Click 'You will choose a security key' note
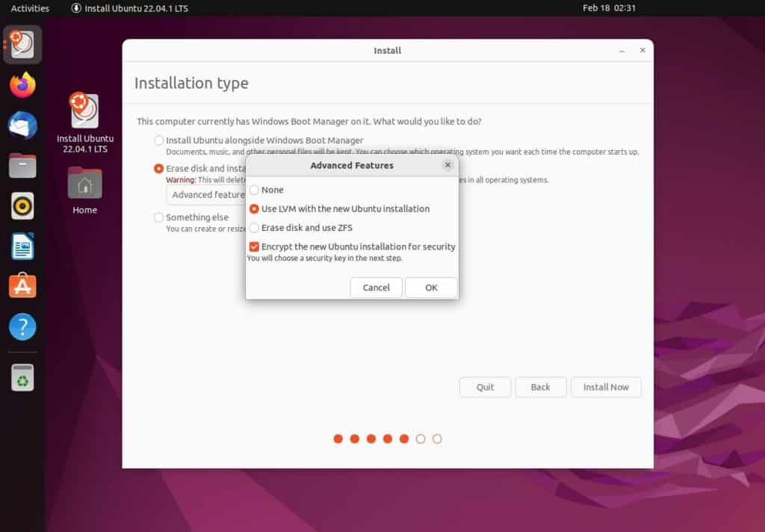Viewport: 765px width, 532px height. click(x=324, y=259)
